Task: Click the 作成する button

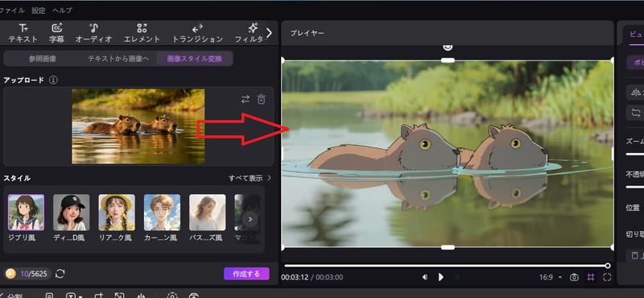Action: pos(246,274)
